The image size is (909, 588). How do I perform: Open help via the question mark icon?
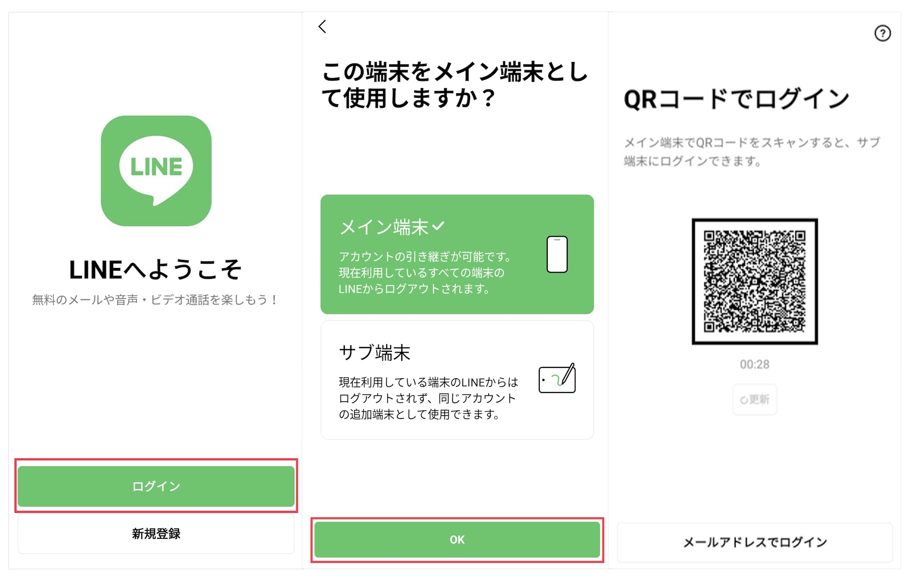pos(882,33)
